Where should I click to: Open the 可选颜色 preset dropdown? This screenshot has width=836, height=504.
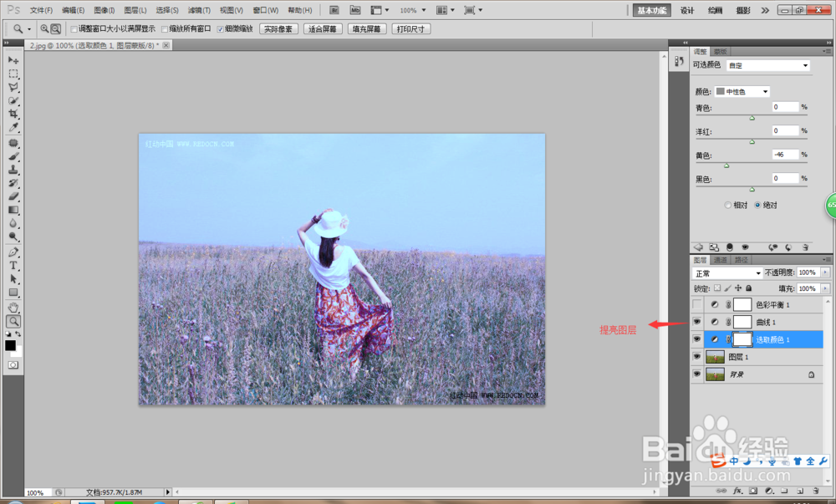tap(768, 65)
